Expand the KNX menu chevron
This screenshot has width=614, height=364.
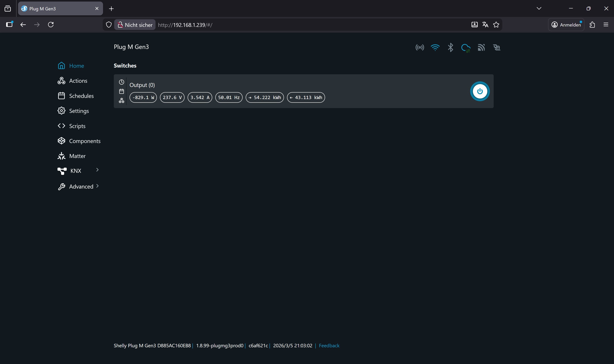tap(97, 170)
